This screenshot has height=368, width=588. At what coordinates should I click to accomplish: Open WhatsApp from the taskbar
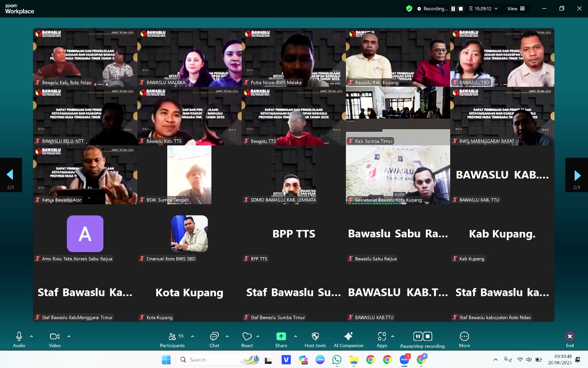coord(337,360)
